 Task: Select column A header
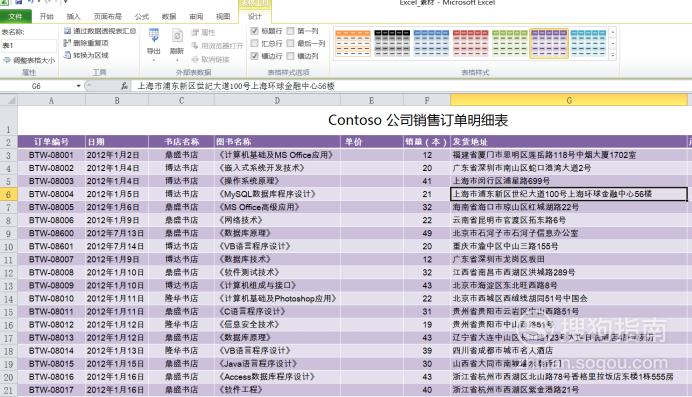[x=51, y=101]
